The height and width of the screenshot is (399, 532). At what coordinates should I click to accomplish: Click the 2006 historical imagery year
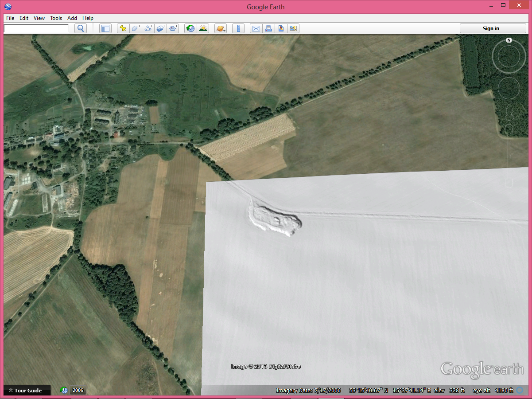tap(78, 391)
